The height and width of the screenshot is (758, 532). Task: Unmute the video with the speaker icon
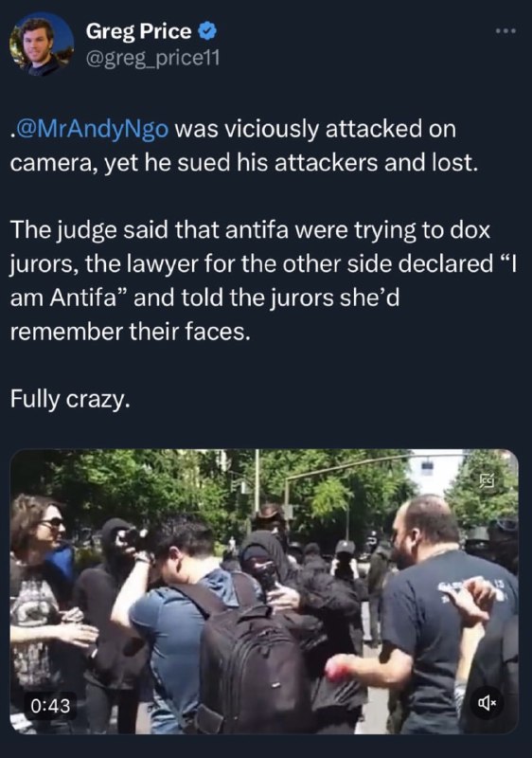pos(487,701)
